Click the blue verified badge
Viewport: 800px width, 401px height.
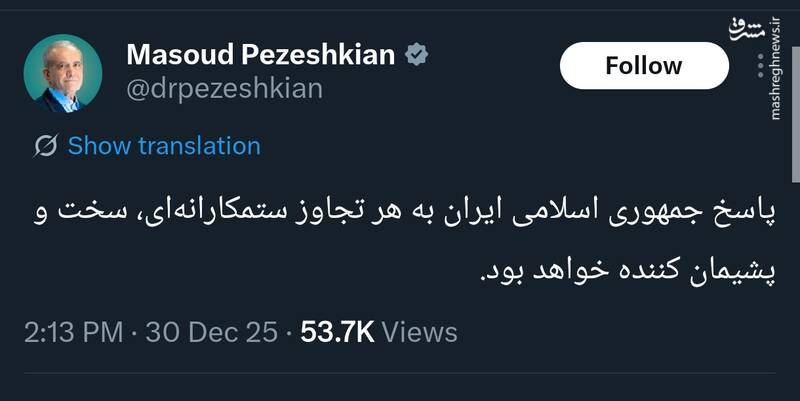click(x=416, y=56)
